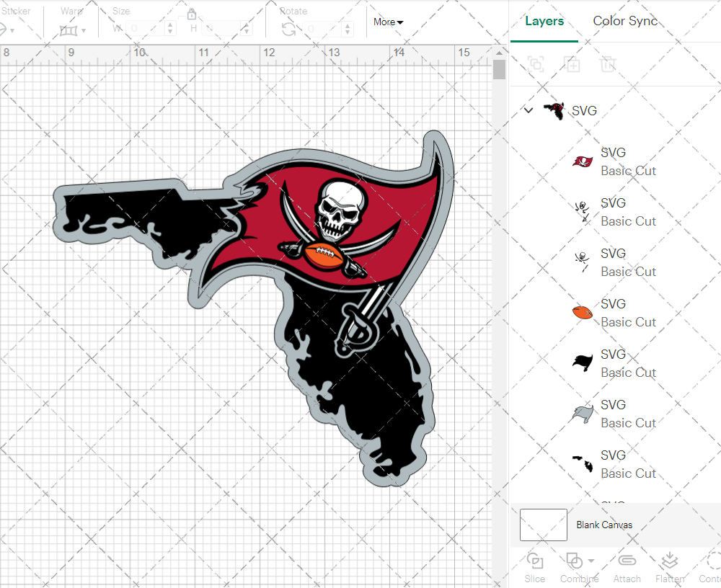Click the Delete layer trash icon
Viewport: 721px width, 588px height.
coord(608,64)
